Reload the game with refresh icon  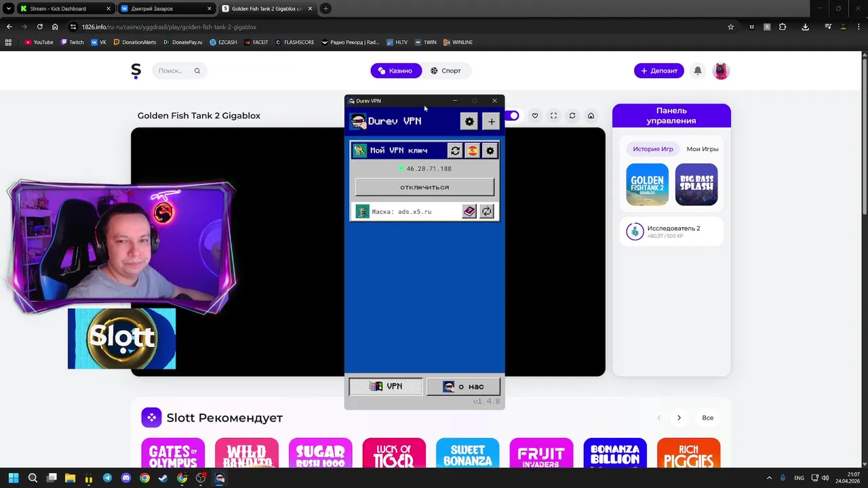tap(572, 116)
